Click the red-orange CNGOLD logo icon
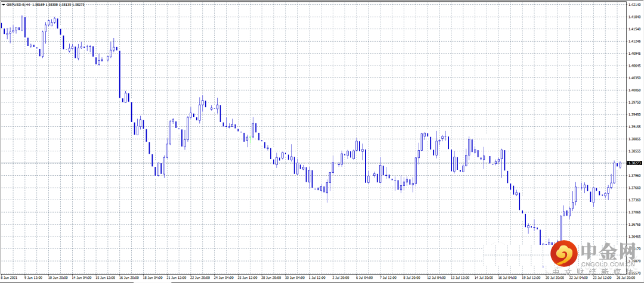The height and width of the screenshot is (283, 644). pyautogui.click(x=563, y=254)
